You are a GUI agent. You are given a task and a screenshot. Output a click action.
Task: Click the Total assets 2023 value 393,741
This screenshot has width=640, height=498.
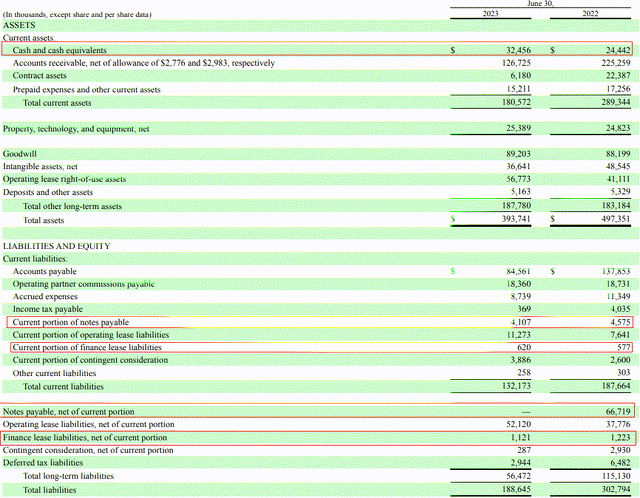(516, 219)
